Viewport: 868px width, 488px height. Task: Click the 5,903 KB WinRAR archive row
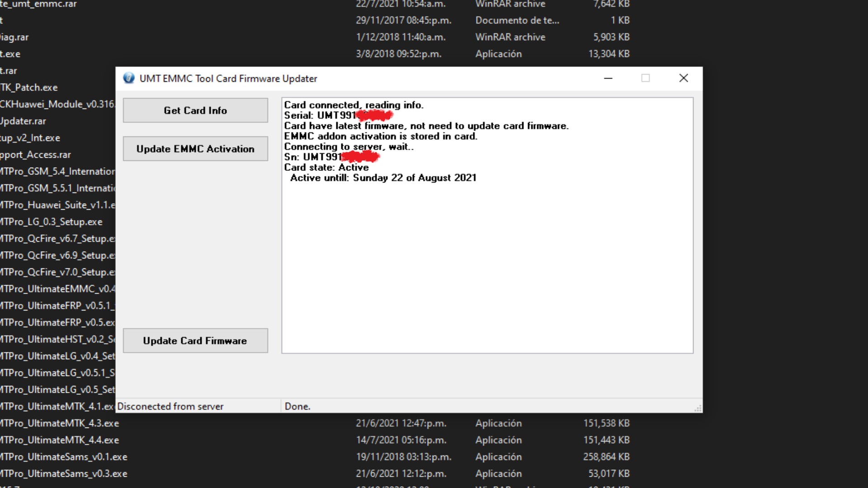(510, 37)
